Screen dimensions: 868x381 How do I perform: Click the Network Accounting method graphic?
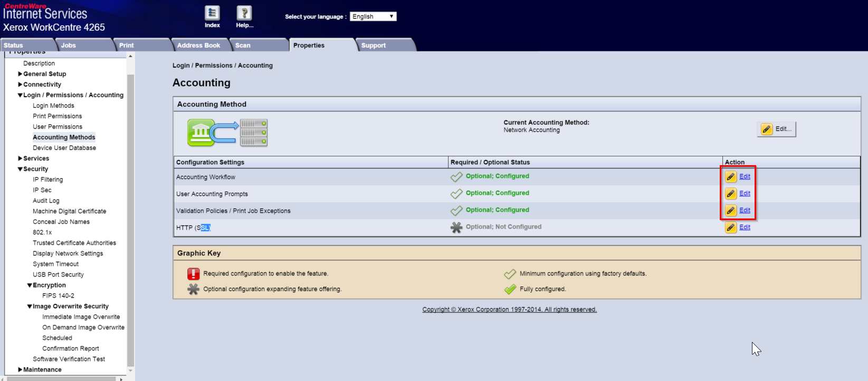coord(227,132)
